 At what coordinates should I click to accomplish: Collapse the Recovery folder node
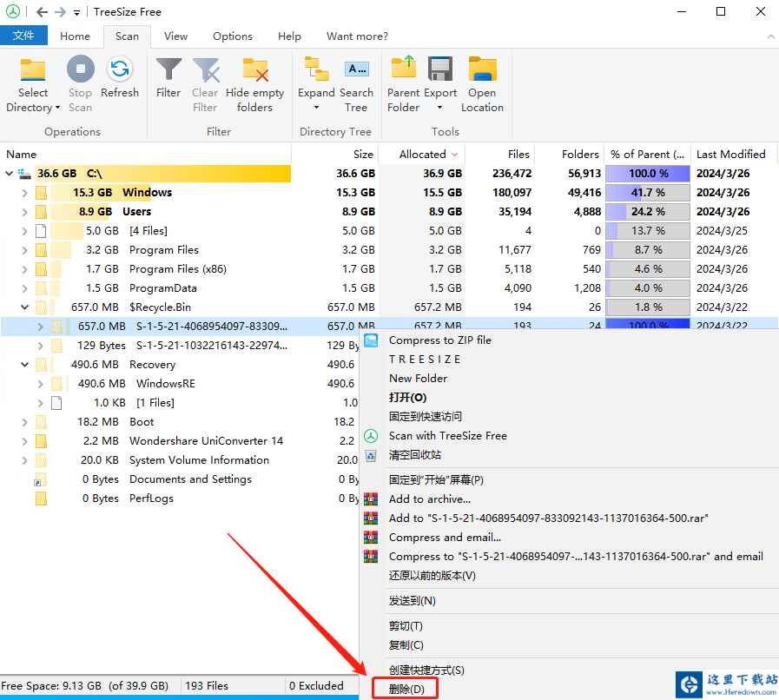(25, 365)
